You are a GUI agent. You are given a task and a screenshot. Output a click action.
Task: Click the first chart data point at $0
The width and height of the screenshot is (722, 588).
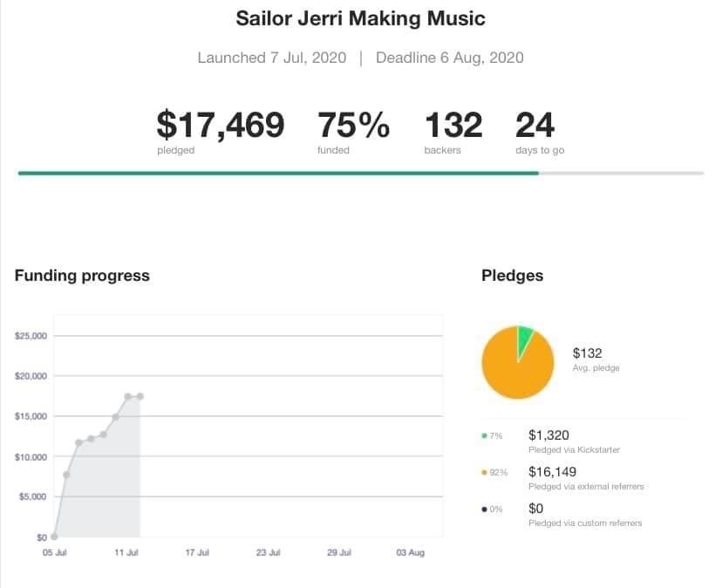(54, 537)
